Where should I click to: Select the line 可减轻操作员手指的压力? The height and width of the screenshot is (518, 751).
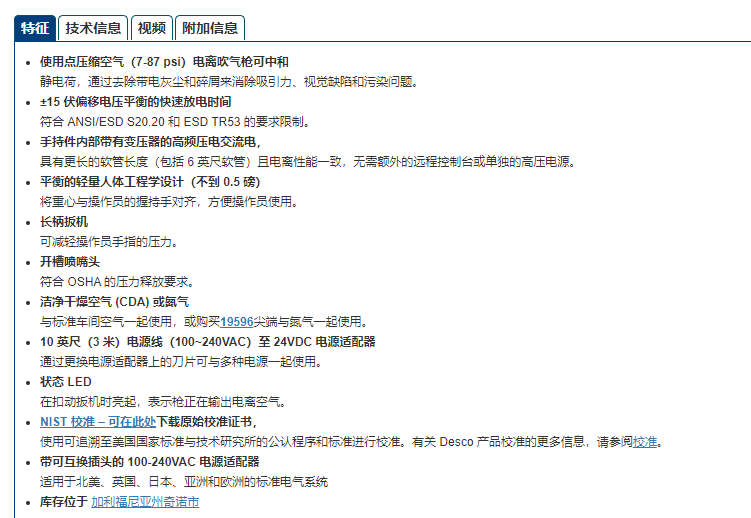click(x=110, y=242)
